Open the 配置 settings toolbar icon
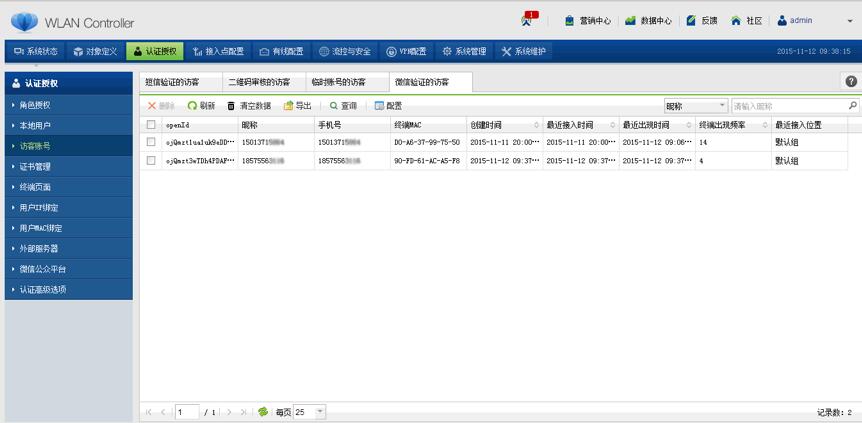This screenshot has width=862, height=423. click(x=380, y=106)
